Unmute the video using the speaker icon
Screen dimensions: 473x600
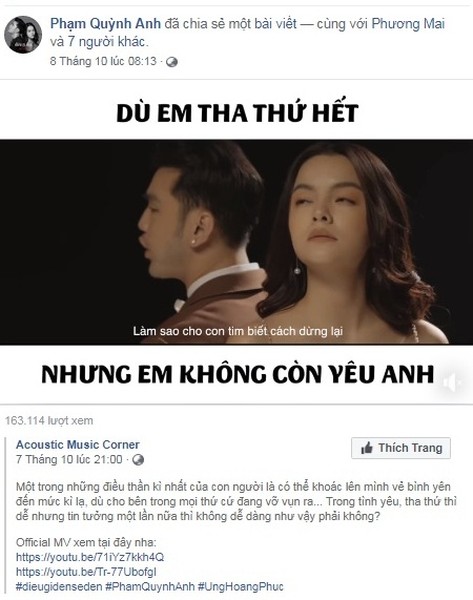451,383
